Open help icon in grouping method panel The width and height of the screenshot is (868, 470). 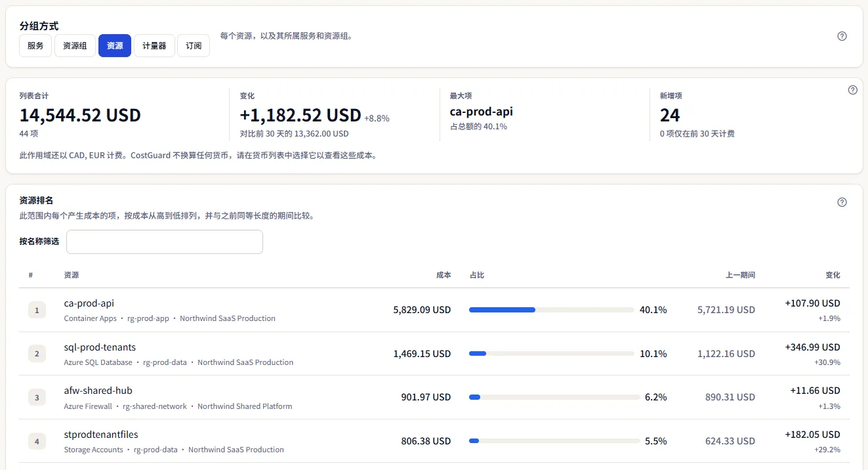pos(842,36)
